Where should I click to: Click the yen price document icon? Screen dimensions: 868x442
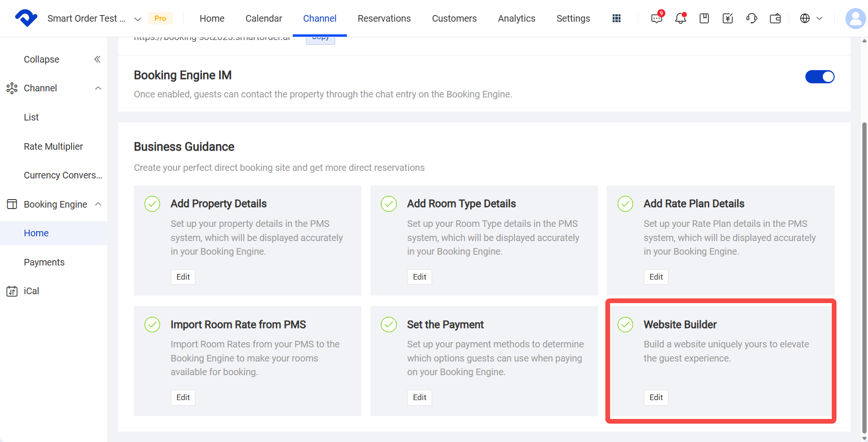click(x=728, y=18)
